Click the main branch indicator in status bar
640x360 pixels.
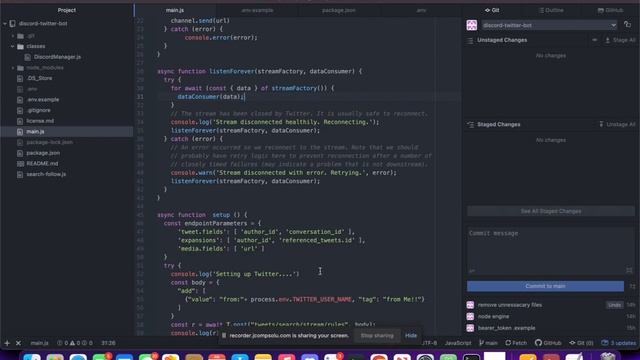pyautogui.click(x=488, y=343)
